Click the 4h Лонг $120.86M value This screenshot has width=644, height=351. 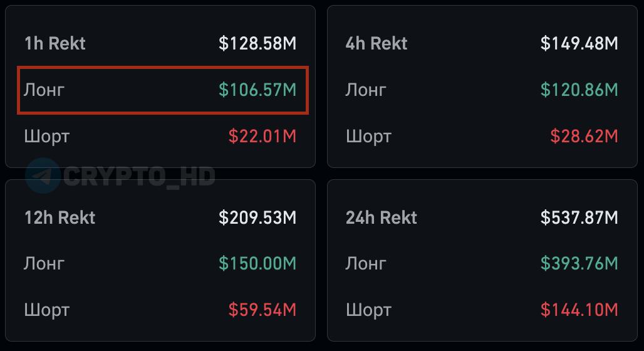pyautogui.click(x=579, y=90)
